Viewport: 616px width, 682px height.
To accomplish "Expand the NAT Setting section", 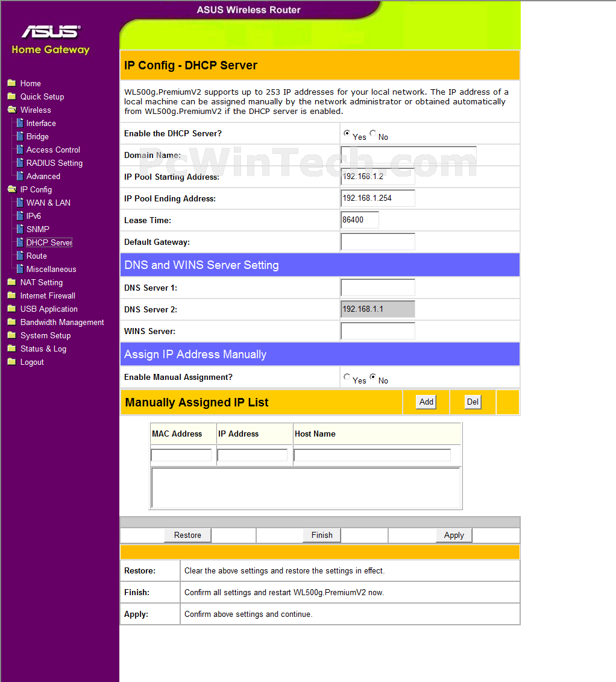I will [x=42, y=282].
